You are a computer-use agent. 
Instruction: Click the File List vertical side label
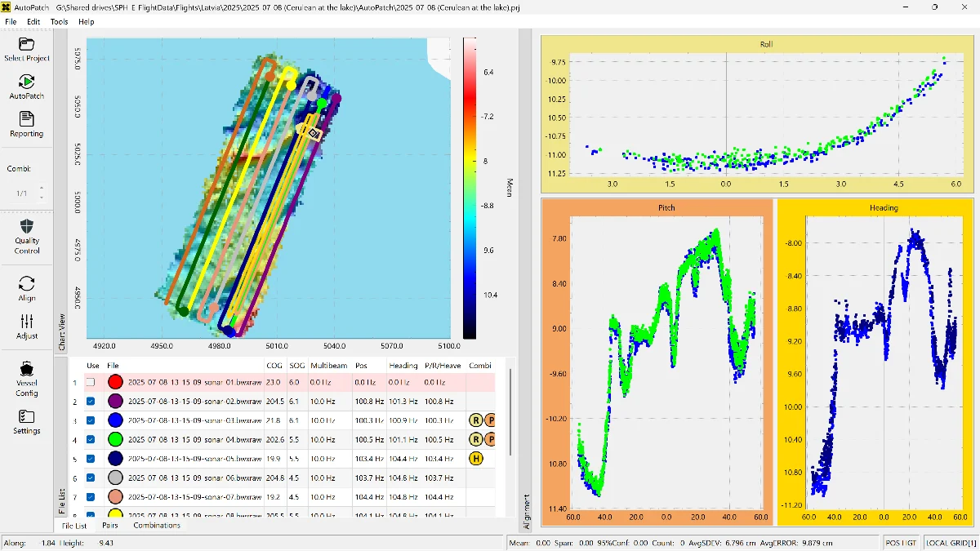pos(61,501)
